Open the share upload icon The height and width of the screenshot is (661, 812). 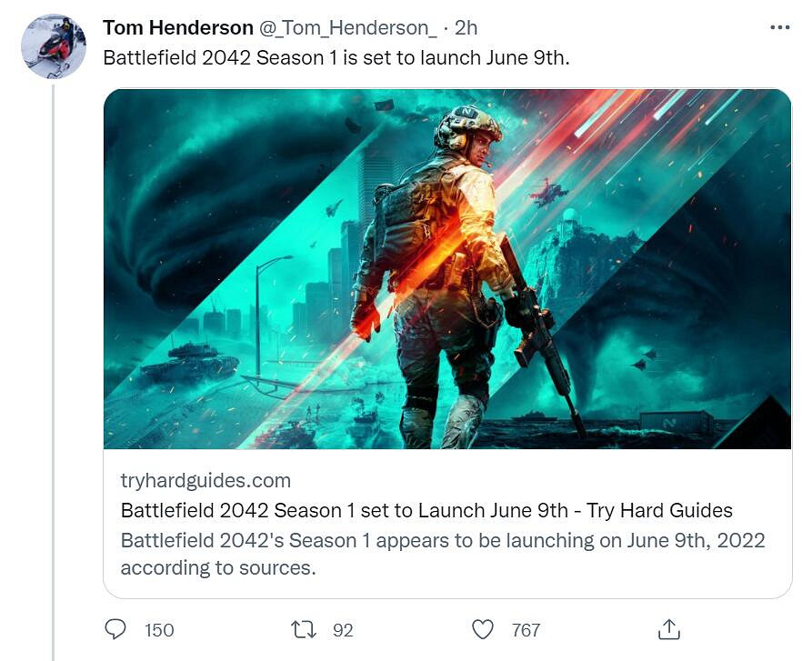(668, 629)
